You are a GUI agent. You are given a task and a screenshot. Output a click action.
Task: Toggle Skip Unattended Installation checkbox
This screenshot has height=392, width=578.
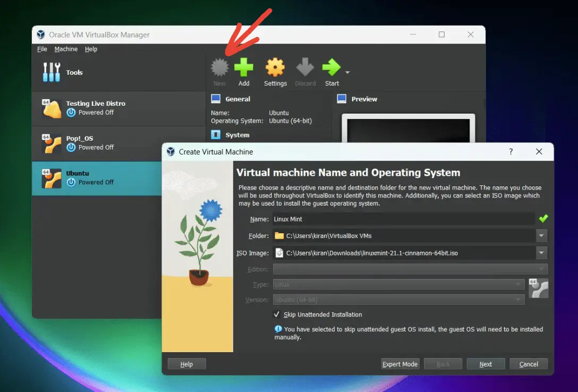point(276,314)
